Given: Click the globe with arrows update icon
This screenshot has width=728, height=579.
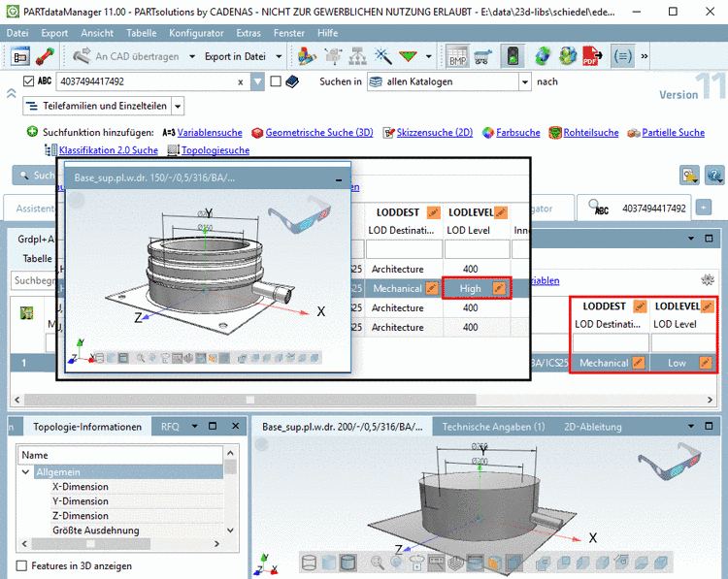Looking at the screenshot, I should [x=542, y=56].
